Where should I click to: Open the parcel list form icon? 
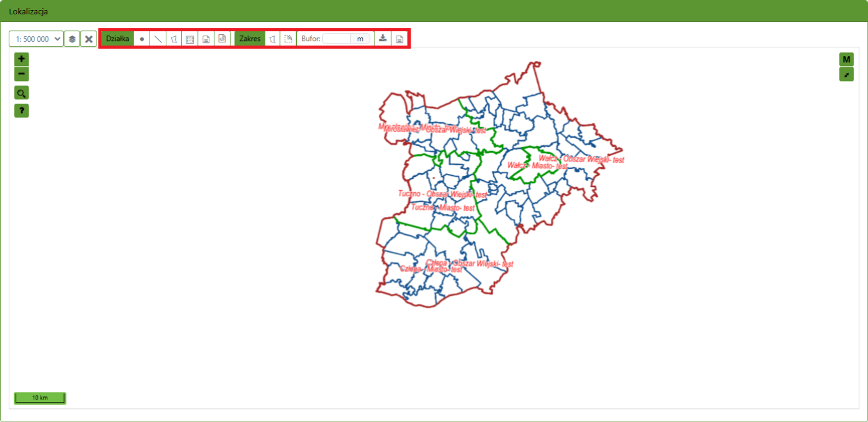(x=190, y=39)
